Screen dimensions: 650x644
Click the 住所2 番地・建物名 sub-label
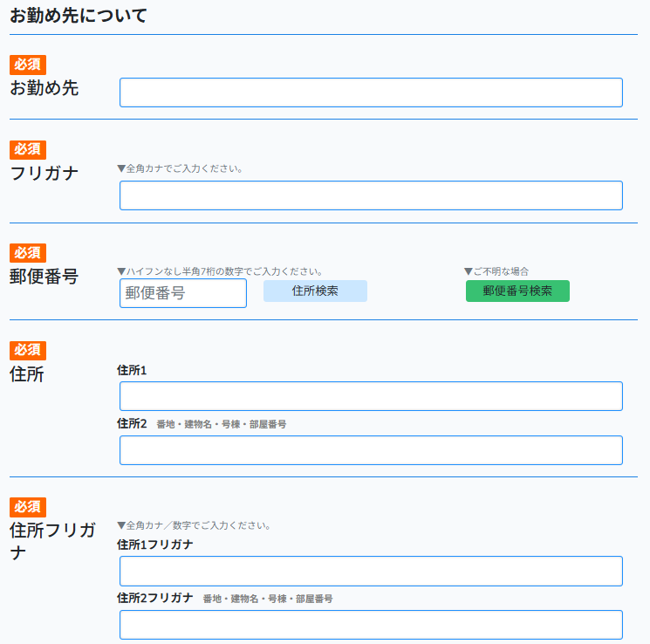pos(202,424)
